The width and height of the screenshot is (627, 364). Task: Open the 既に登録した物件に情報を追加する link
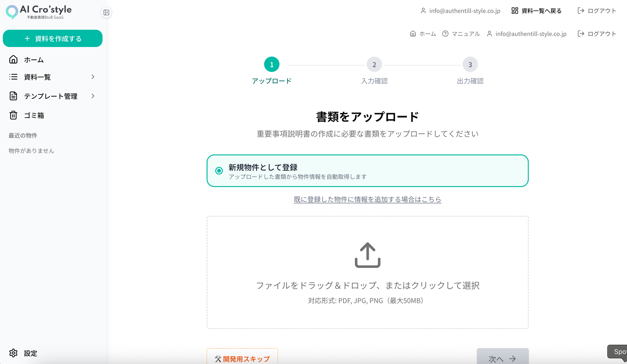point(367,199)
